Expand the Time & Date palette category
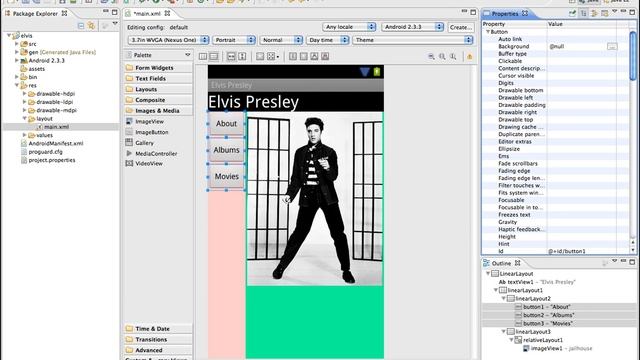 [x=158, y=329]
